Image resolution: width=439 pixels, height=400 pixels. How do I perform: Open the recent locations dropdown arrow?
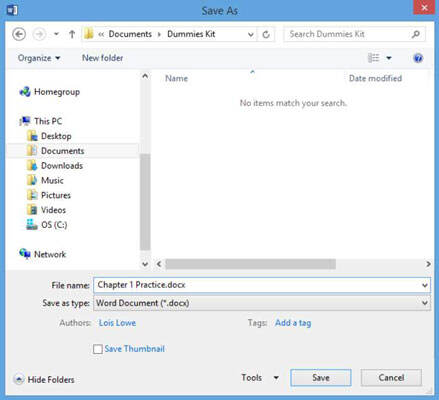pyautogui.click(x=56, y=34)
